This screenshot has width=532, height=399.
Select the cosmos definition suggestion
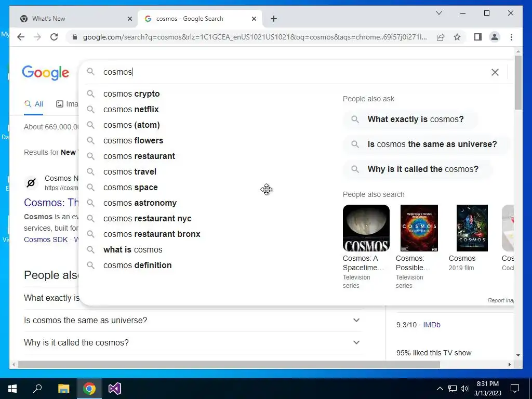(x=137, y=265)
